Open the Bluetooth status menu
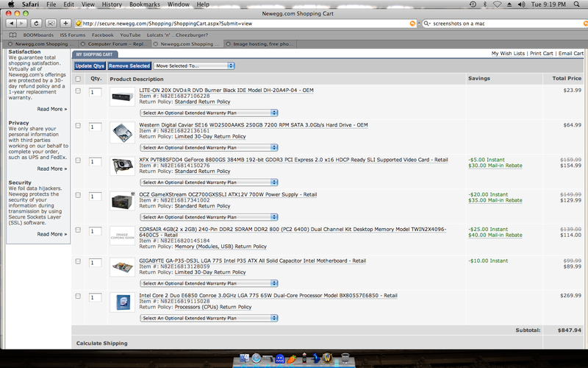 (x=484, y=4)
